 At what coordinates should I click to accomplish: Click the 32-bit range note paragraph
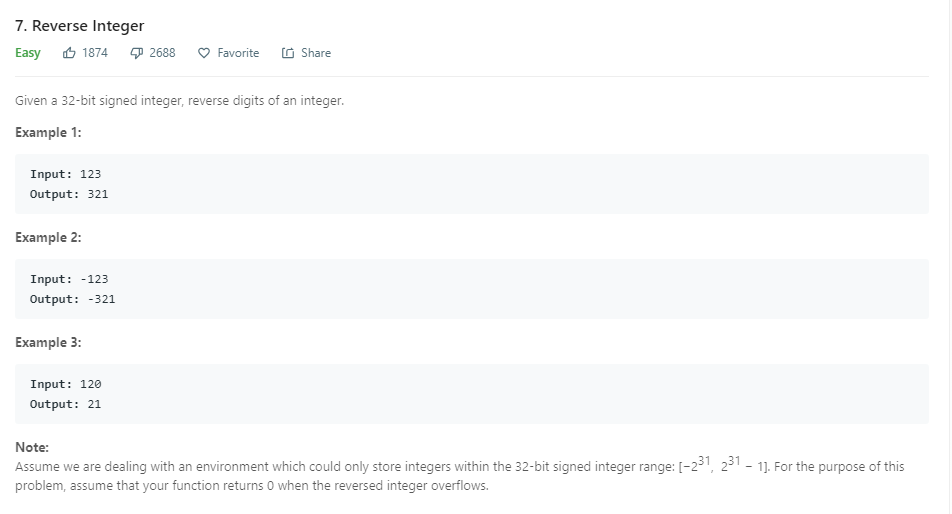[460, 476]
